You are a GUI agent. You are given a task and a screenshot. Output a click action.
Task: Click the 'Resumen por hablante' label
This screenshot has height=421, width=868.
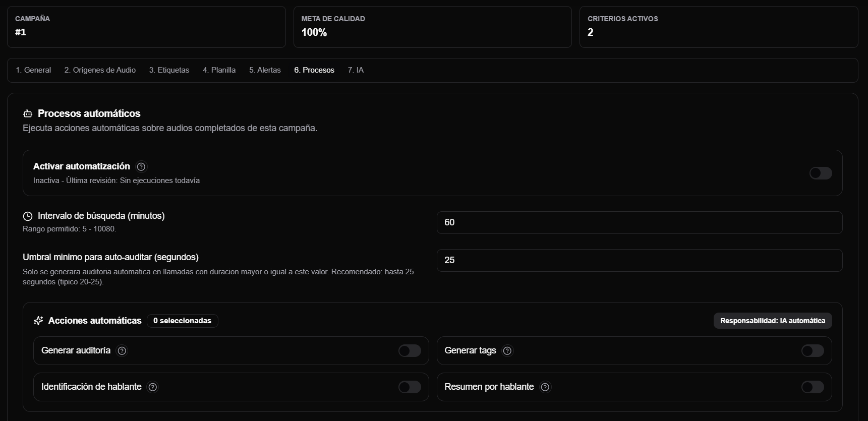[x=489, y=387]
